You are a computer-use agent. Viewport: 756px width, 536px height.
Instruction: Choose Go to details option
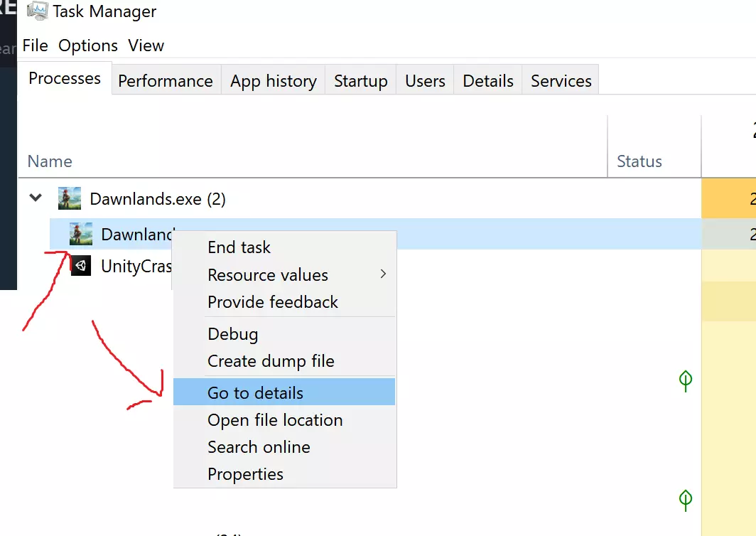[x=255, y=392]
